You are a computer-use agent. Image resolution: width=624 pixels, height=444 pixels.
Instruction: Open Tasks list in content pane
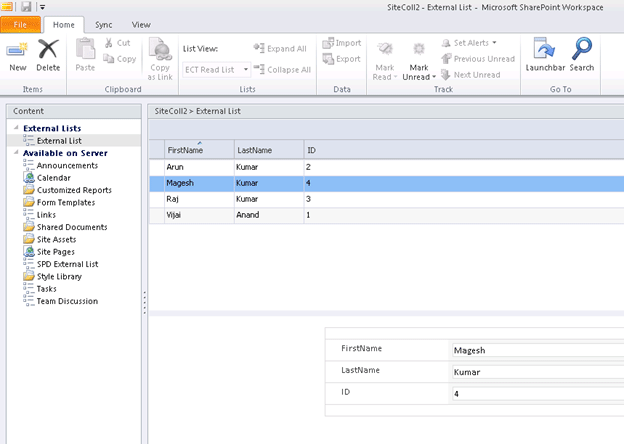[x=47, y=288]
